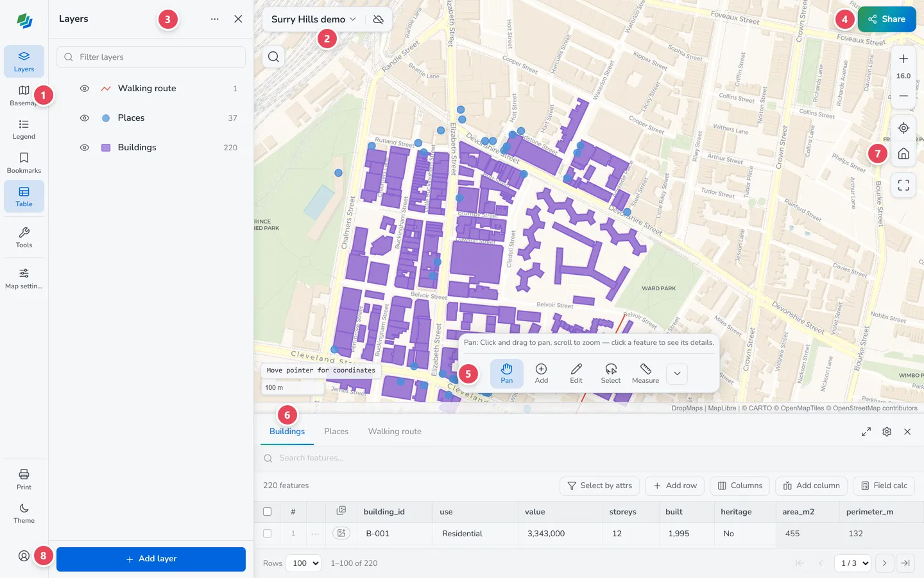The width and height of the screenshot is (924, 578).
Task: Expand the attribute table panel
Action: click(x=866, y=432)
